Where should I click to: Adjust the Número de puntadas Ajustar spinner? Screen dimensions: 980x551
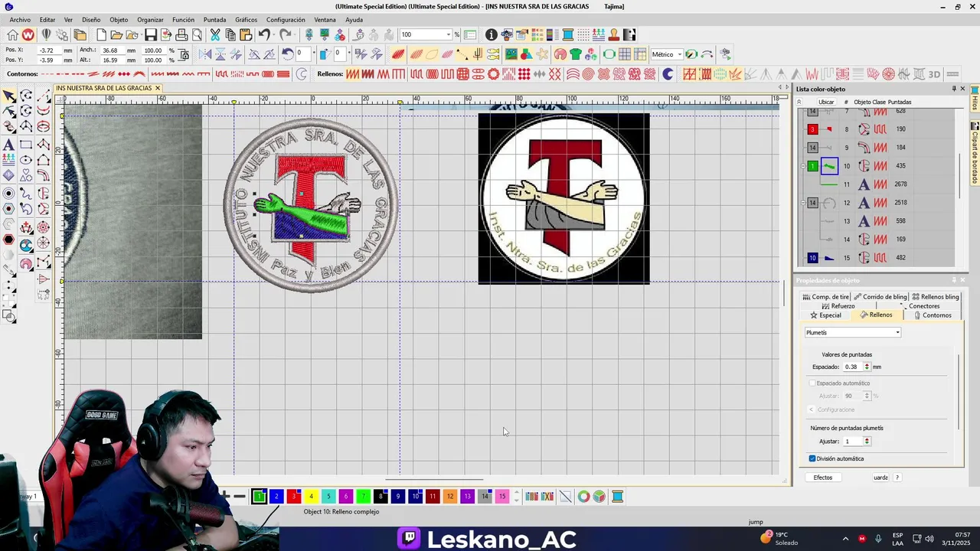pyautogui.click(x=867, y=441)
